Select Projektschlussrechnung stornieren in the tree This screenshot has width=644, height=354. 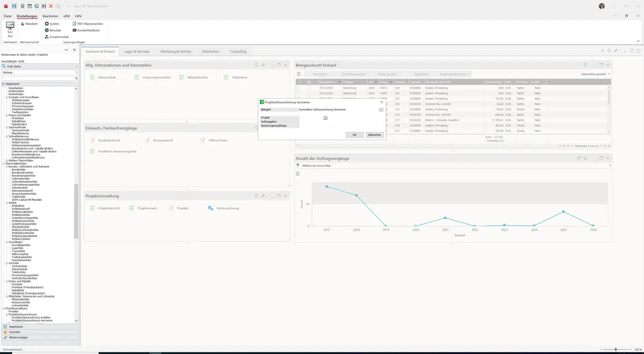[32, 320]
